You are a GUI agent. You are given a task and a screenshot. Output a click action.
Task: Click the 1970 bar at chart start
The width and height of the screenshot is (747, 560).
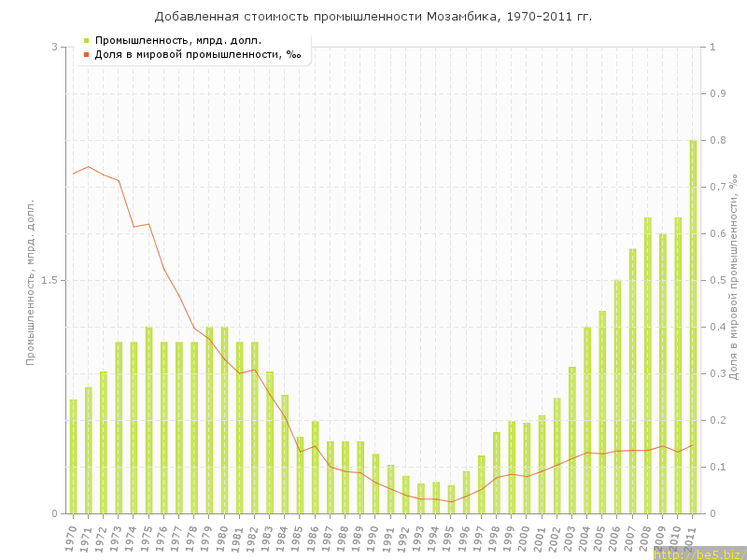(73, 456)
